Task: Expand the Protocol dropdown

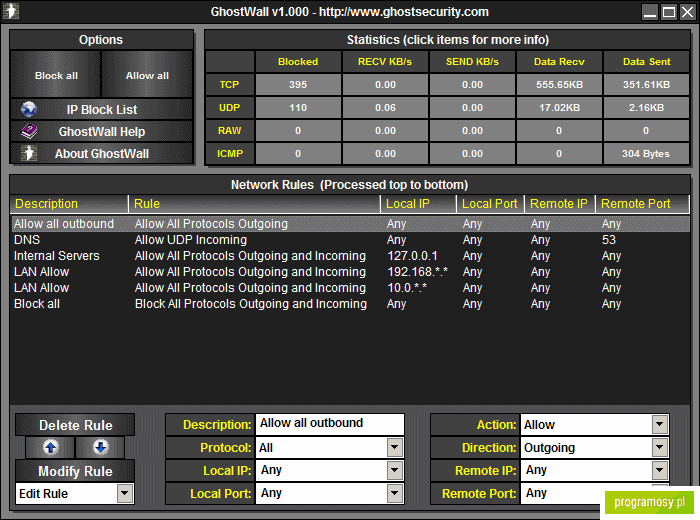Action: [395, 447]
